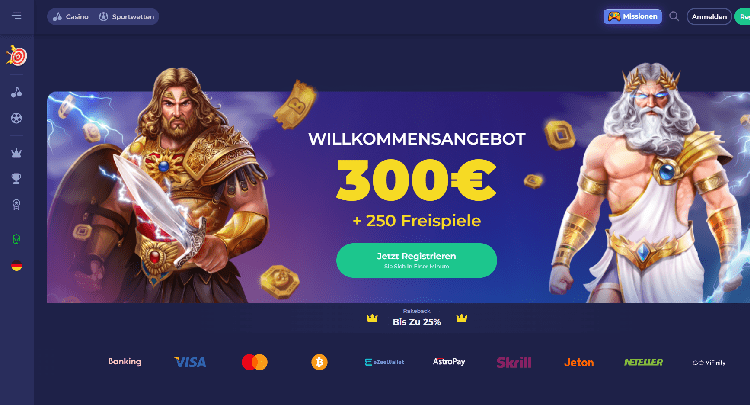Open the crown VIP icon in the sidebar
This screenshot has height=405, width=750.
(x=17, y=153)
